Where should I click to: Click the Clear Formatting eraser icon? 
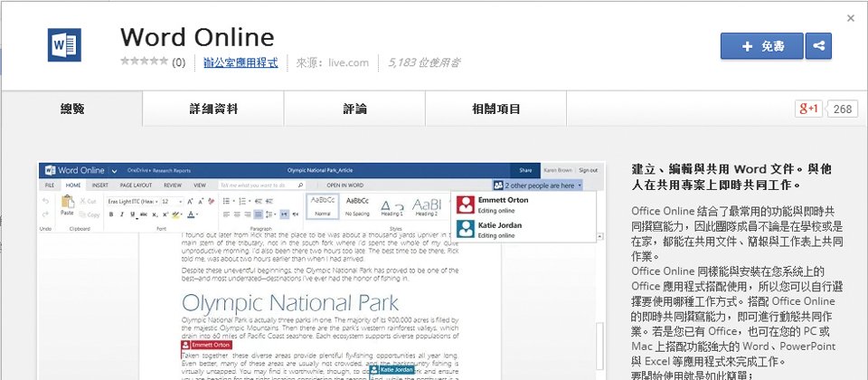(x=211, y=201)
